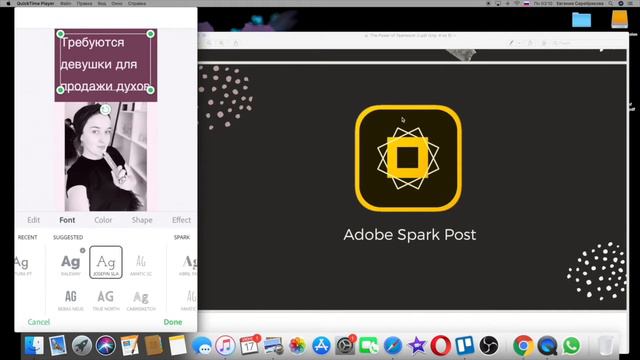Open iMovie purple star icon

417,346
